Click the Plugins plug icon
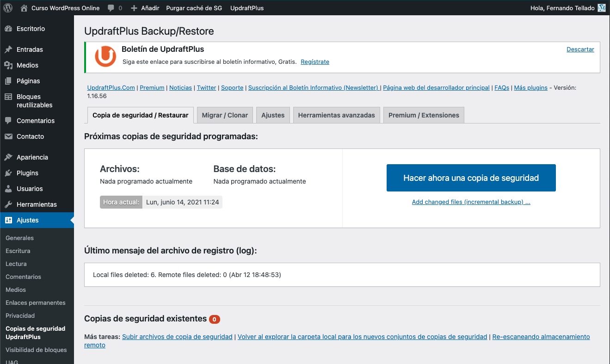The width and height of the screenshot is (610, 364). point(8,173)
